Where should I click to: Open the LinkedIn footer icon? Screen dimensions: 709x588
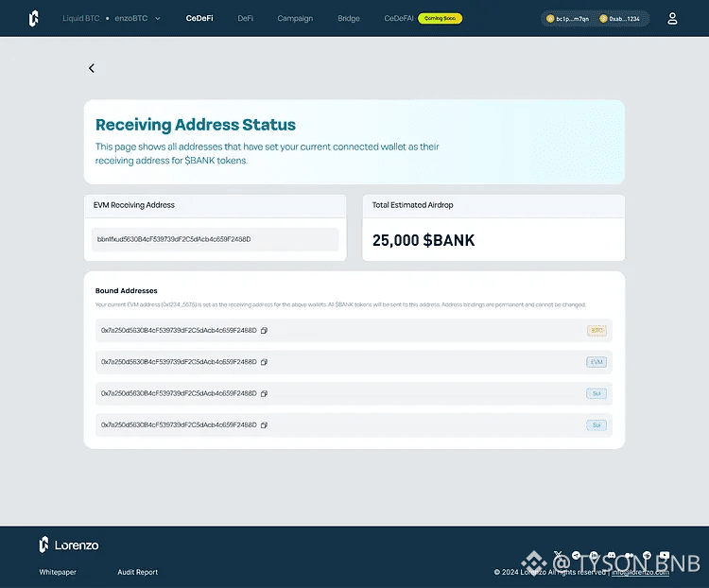click(x=594, y=555)
